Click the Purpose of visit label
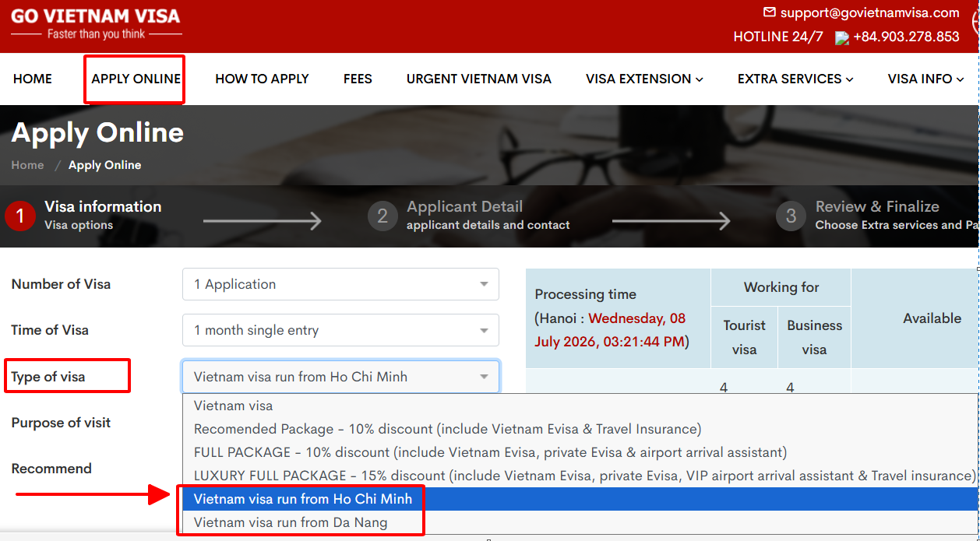The height and width of the screenshot is (541, 980). pos(61,423)
